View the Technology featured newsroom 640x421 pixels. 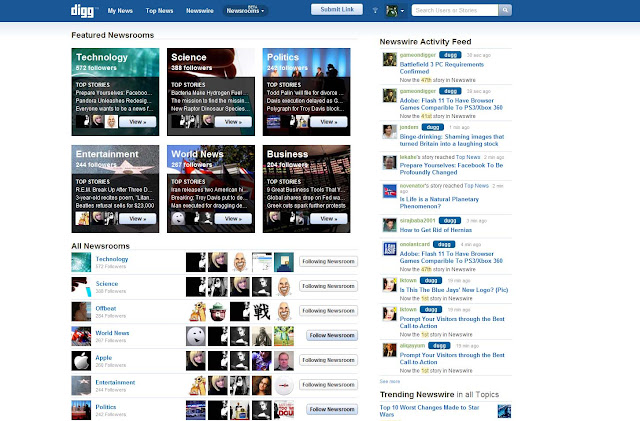point(137,122)
